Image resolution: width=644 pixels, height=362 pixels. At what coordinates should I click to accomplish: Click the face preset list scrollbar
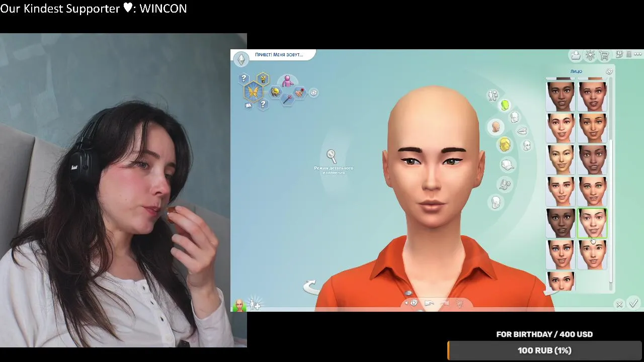(611, 211)
